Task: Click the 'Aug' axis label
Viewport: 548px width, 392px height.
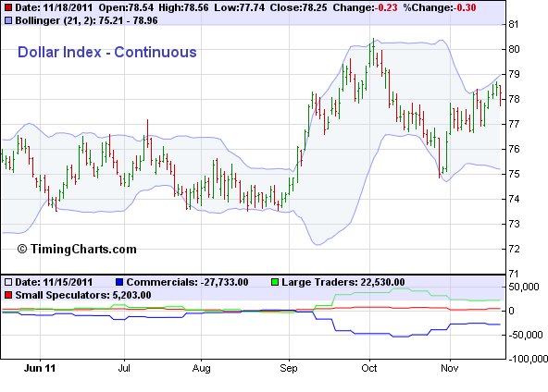Action: click(201, 368)
